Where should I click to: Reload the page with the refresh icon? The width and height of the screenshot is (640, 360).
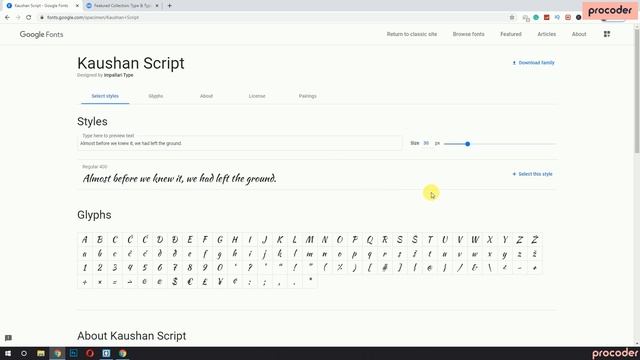pyautogui.click(x=29, y=18)
